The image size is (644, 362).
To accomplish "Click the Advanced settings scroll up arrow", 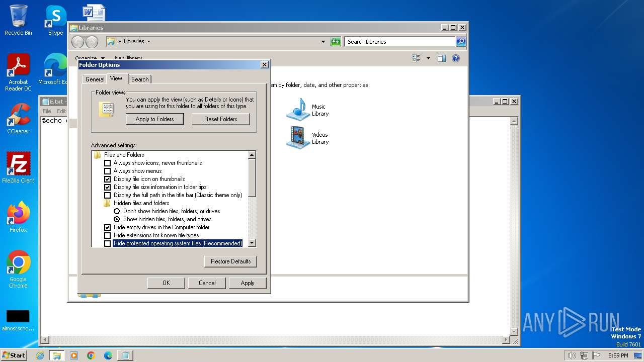I will tap(252, 155).
